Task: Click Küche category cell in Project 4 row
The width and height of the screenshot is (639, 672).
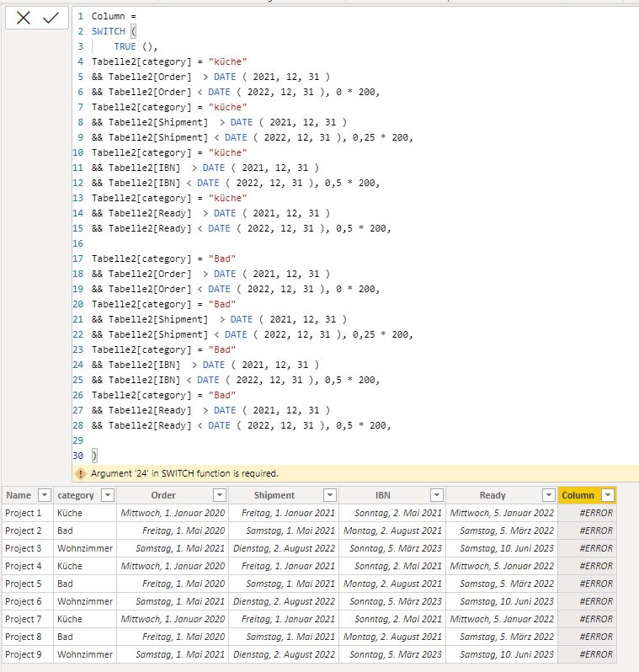Action: coord(85,566)
